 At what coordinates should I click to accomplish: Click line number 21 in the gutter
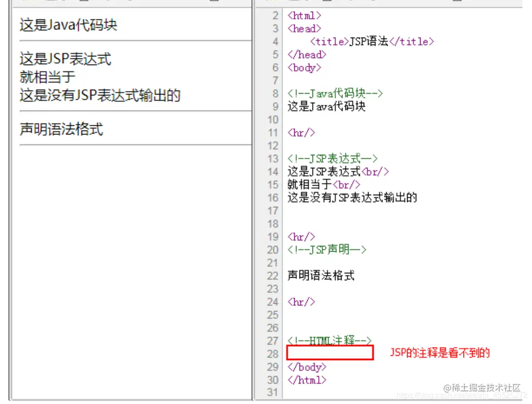273,263
